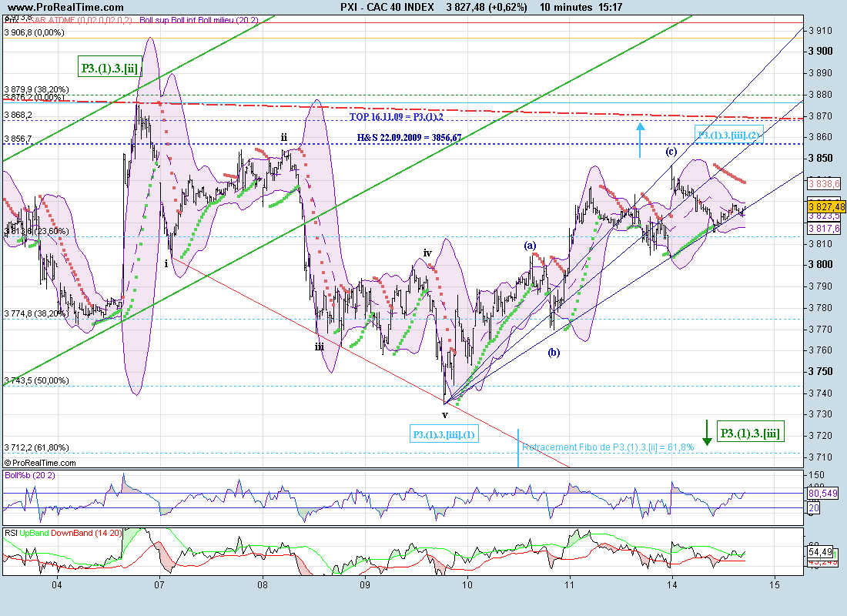
Task: Click the '20' Boll%b level tag
Action: tap(814, 508)
